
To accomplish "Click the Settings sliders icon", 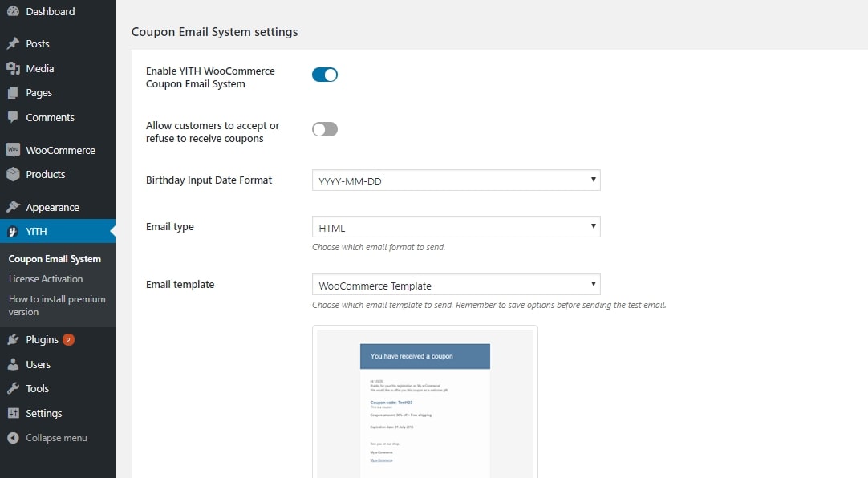I will click(x=13, y=413).
